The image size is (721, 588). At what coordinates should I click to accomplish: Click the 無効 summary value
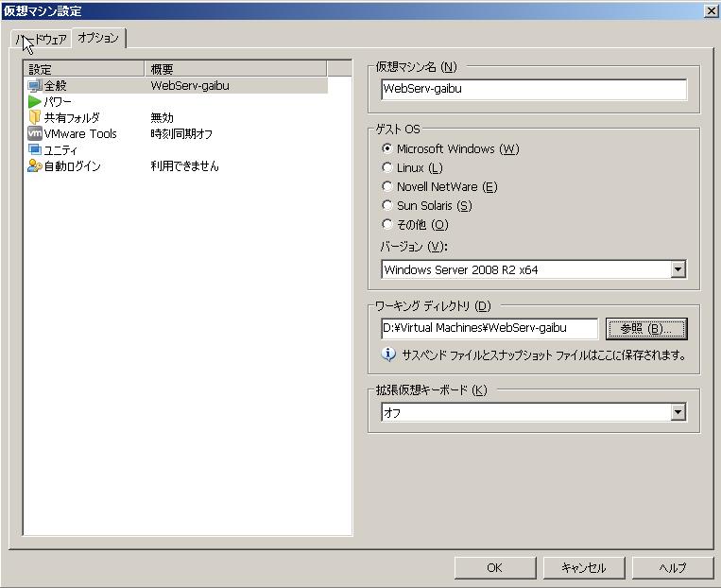click(x=163, y=118)
